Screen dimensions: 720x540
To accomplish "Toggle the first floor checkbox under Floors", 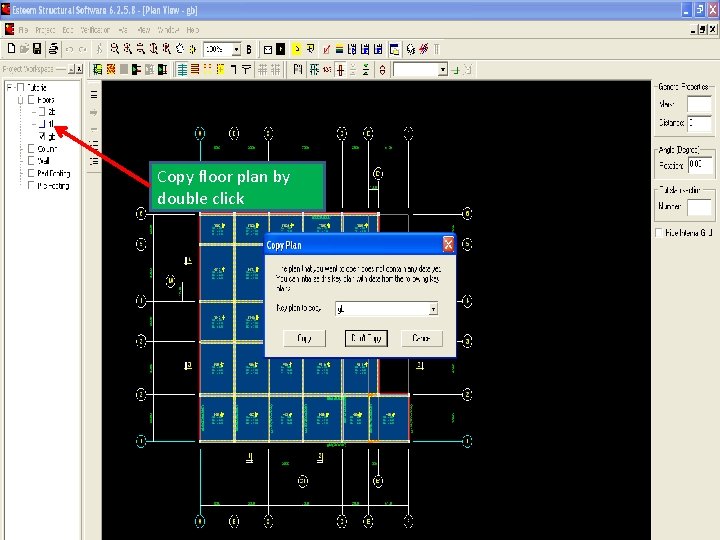I will (x=42, y=112).
